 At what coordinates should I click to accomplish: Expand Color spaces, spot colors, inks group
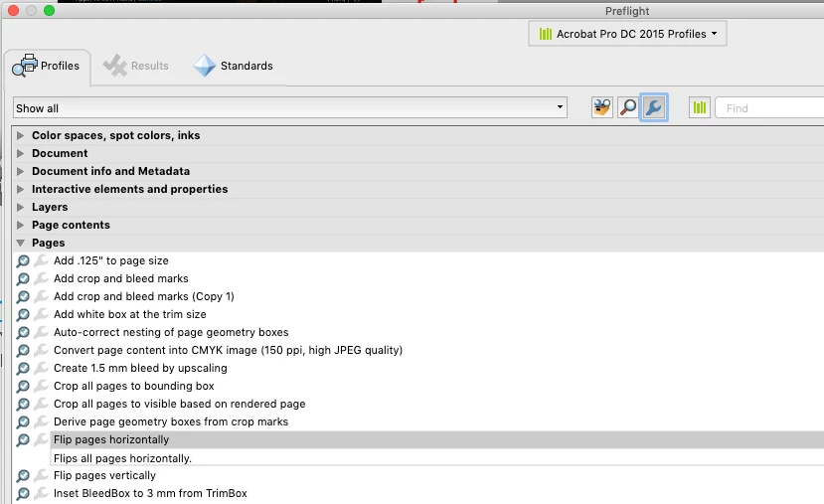coord(20,135)
